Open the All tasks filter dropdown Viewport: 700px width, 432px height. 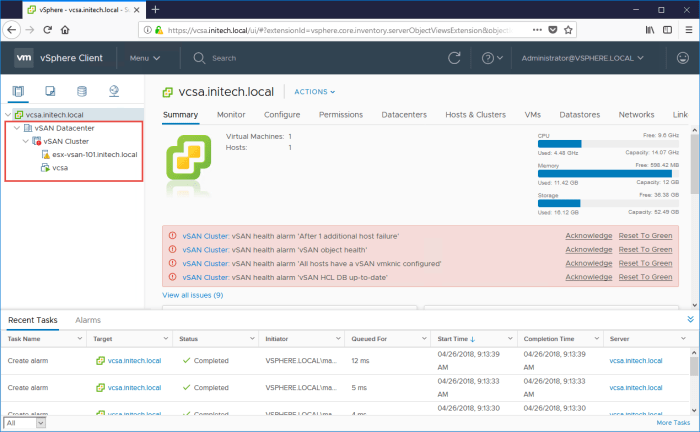coord(24,423)
